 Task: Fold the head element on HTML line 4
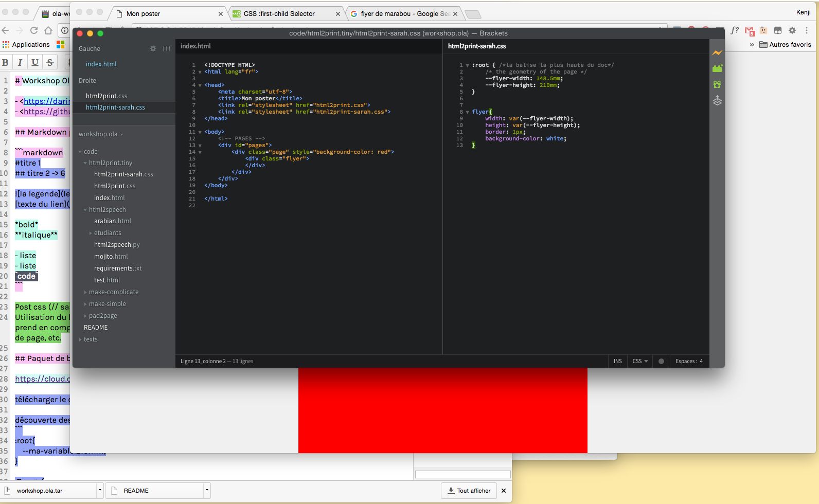tap(200, 85)
